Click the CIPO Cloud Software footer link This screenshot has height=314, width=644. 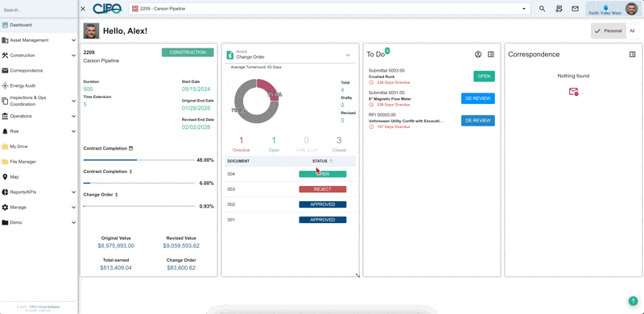coord(44,307)
